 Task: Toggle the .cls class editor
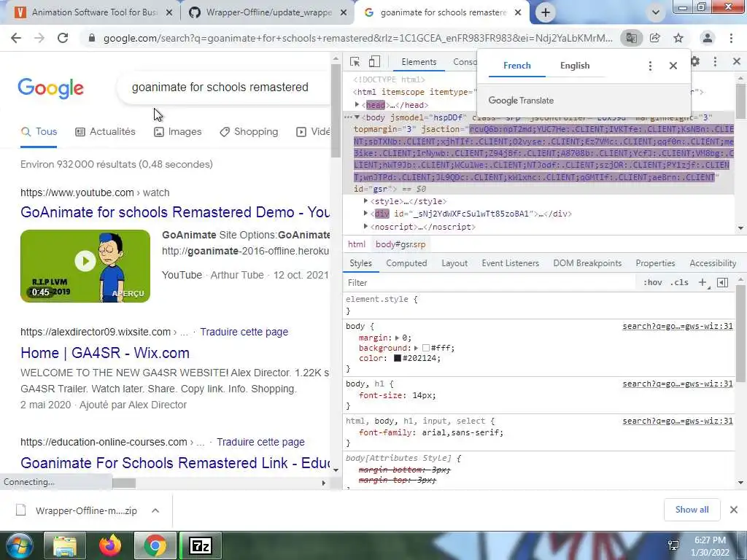coord(679,282)
